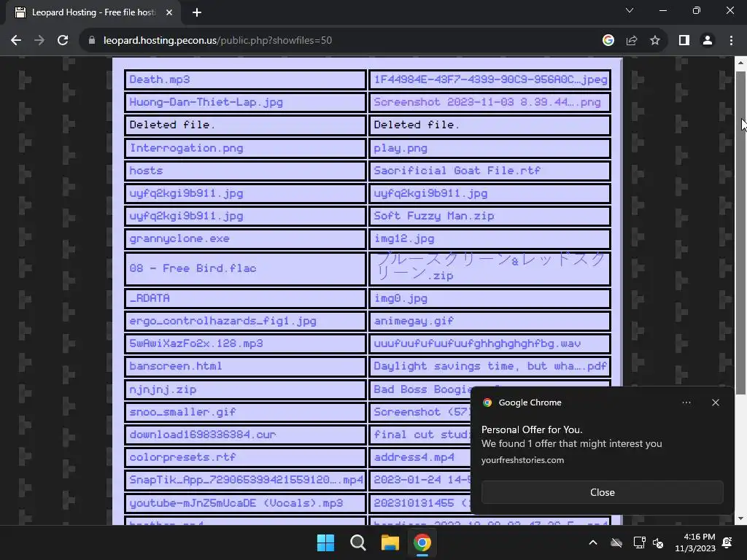The image size is (747, 560).
Task: Click the Chrome taskbar icon
Action: pos(422,542)
